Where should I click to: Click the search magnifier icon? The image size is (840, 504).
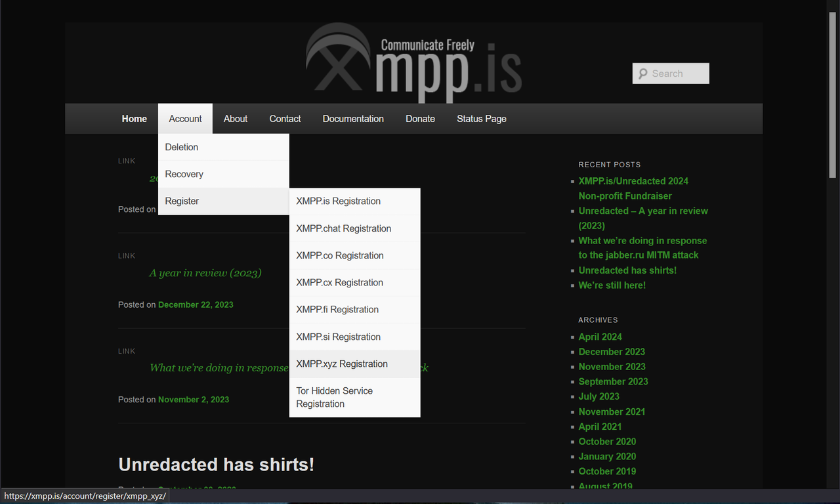click(643, 73)
